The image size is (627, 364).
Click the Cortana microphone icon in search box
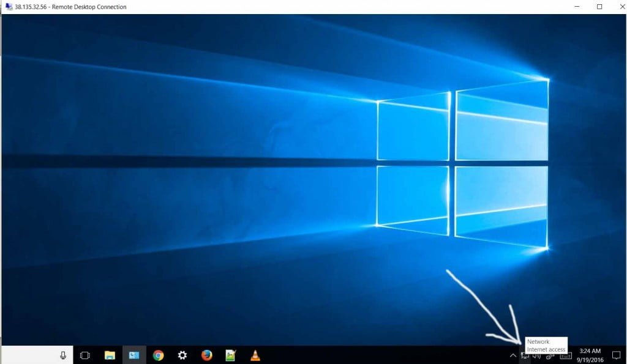[x=63, y=355]
